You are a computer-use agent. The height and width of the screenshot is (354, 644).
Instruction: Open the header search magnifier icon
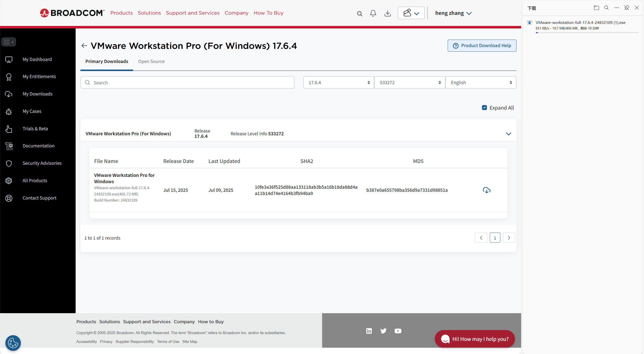point(360,14)
